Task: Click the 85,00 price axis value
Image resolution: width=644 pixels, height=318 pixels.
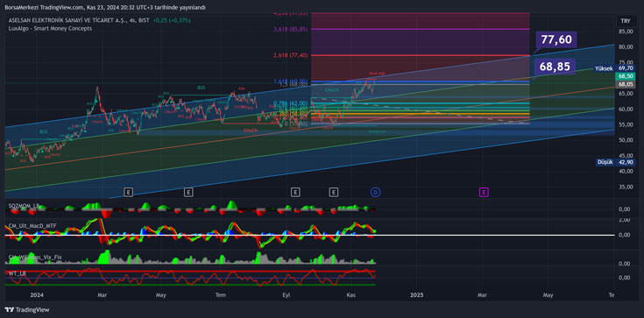Action: 625,32
